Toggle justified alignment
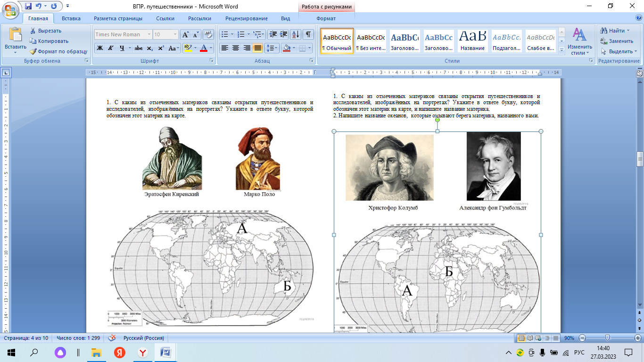Viewport: 644px width, 362px height. pyautogui.click(x=257, y=48)
